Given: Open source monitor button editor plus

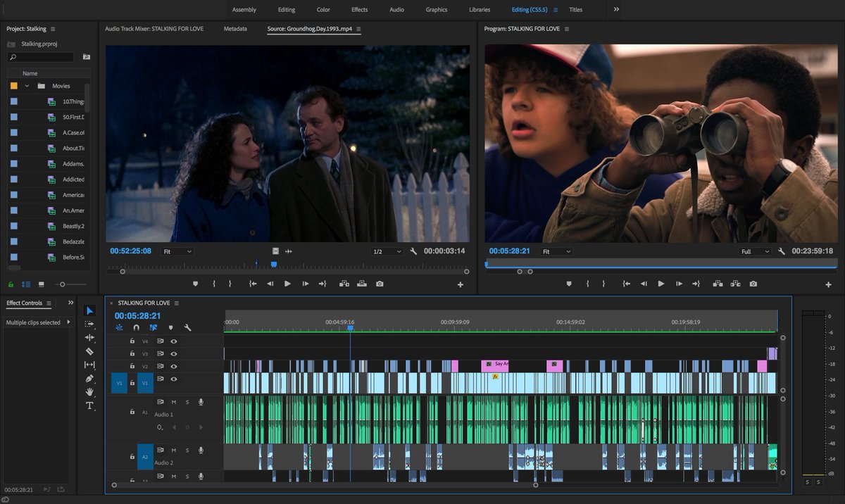Looking at the screenshot, I should tap(461, 284).
